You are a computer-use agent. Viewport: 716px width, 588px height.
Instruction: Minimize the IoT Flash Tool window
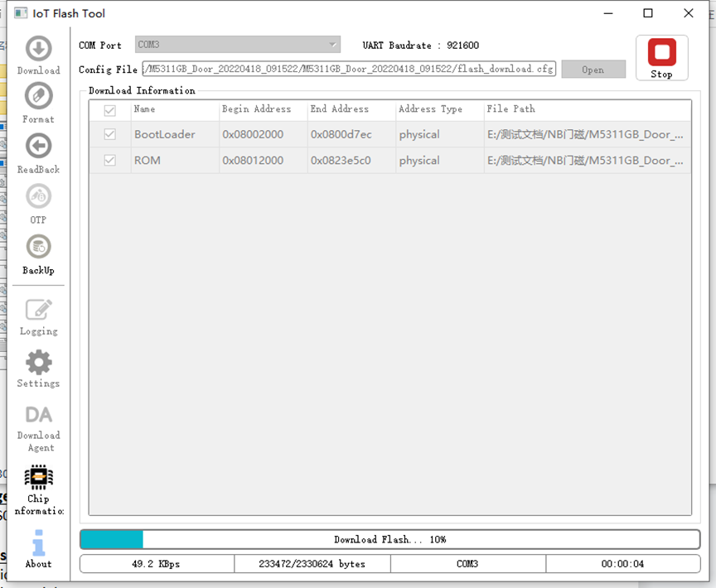coord(607,13)
